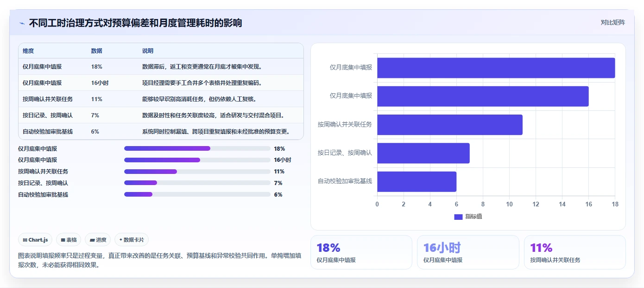This screenshot has width=644, height=288.
Task: Select the 表格 chip
Action: (69, 240)
